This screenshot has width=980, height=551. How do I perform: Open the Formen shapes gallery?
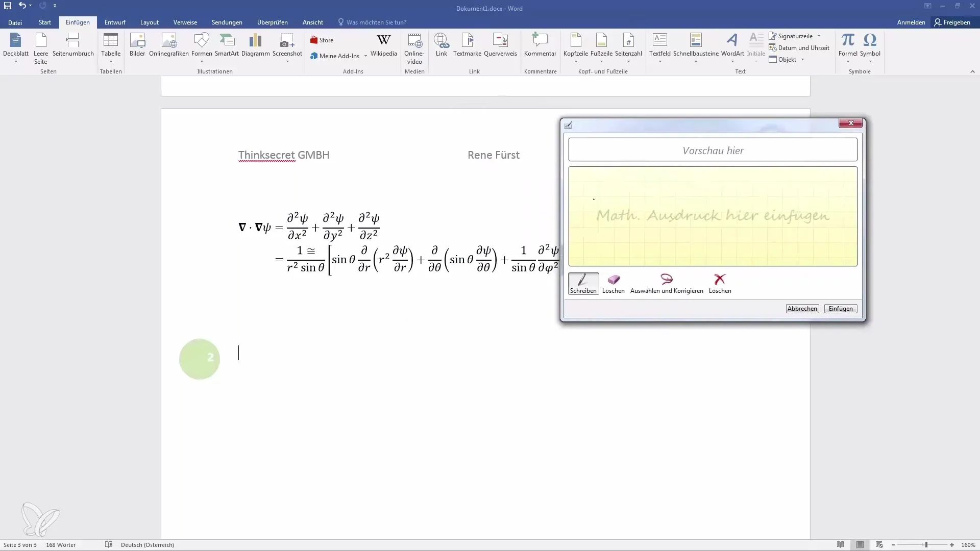pyautogui.click(x=202, y=48)
